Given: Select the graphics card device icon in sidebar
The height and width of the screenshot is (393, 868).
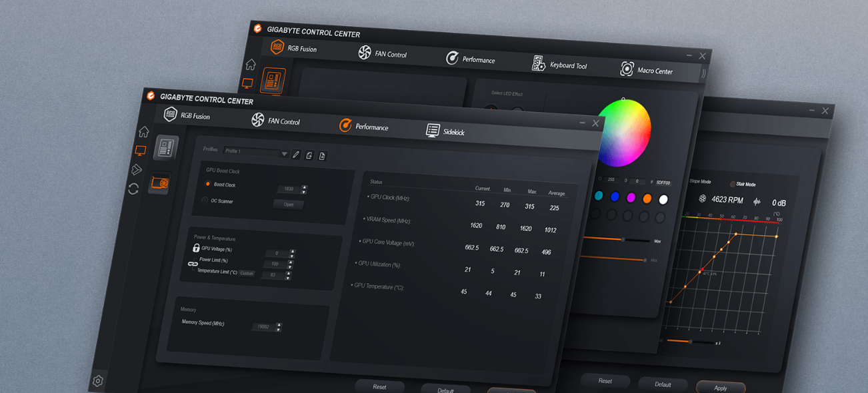Looking at the screenshot, I should coord(160,183).
